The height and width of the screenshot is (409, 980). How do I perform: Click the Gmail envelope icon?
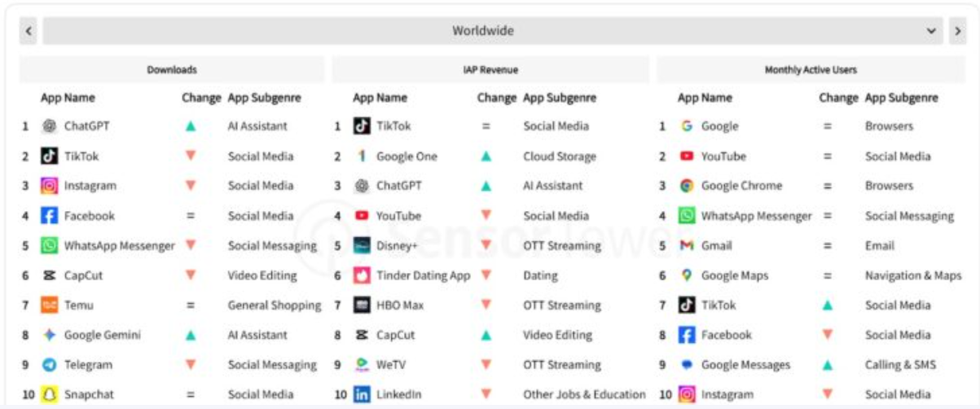(x=687, y=245)
